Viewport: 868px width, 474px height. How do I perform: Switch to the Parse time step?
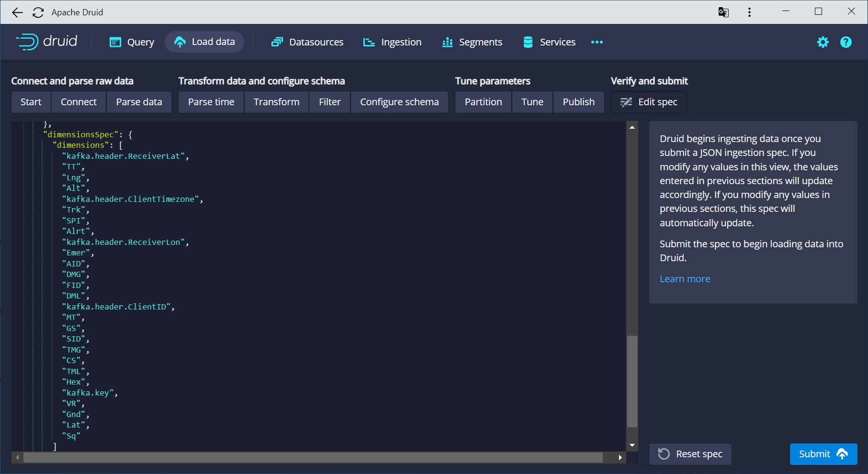(x=211, y=102)
